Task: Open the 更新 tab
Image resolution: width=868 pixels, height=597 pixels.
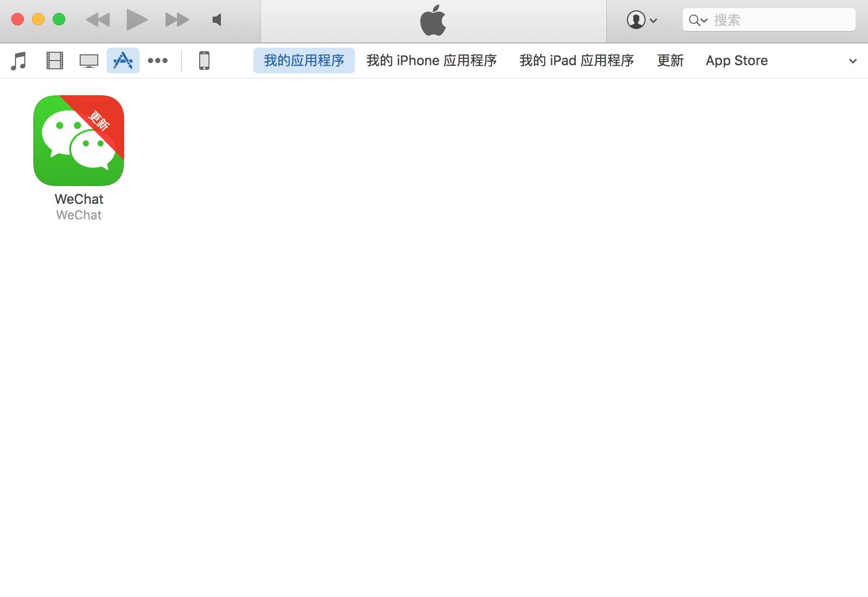Action: (x=670, y=61)
